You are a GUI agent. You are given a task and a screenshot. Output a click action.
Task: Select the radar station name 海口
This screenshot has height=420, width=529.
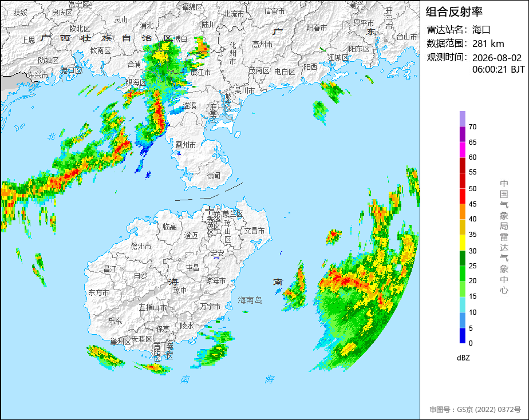481,30
